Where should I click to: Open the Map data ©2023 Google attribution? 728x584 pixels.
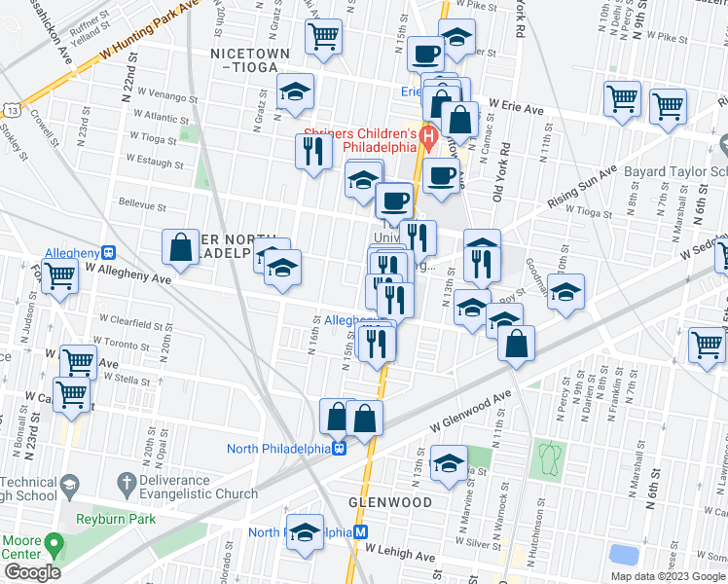coord(668,576)
